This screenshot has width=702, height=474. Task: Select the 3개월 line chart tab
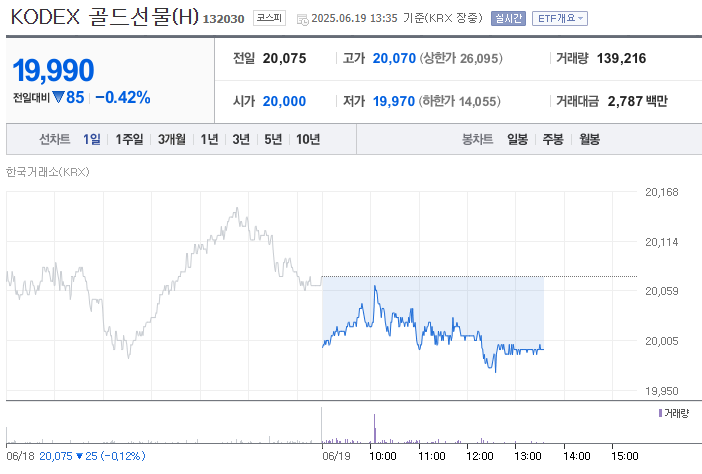171,139
